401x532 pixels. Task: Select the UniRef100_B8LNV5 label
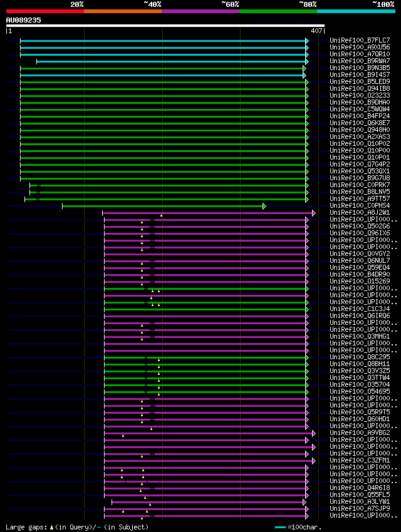point(360,192)
